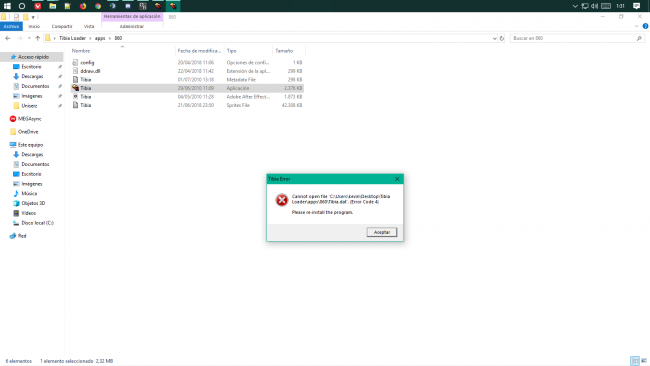Open the Windows Start menu
Screen dimensions: 650x366
coord(7,6)
